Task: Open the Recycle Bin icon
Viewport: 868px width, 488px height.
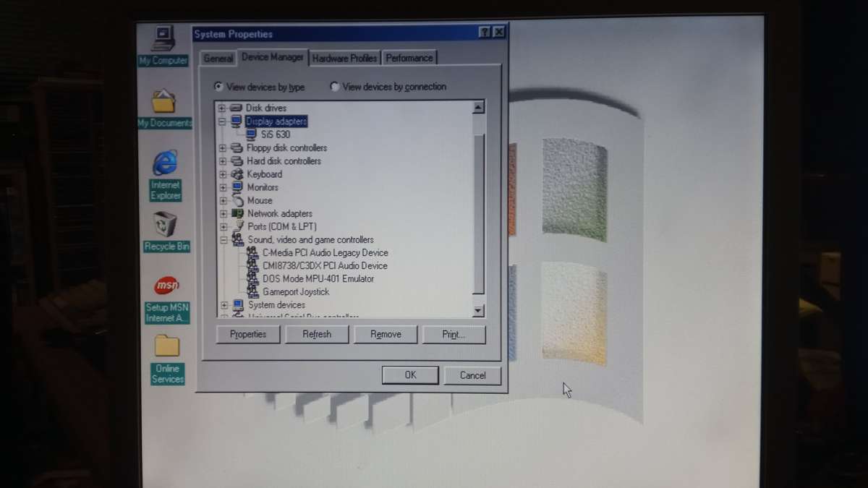Action: (166, 225)
